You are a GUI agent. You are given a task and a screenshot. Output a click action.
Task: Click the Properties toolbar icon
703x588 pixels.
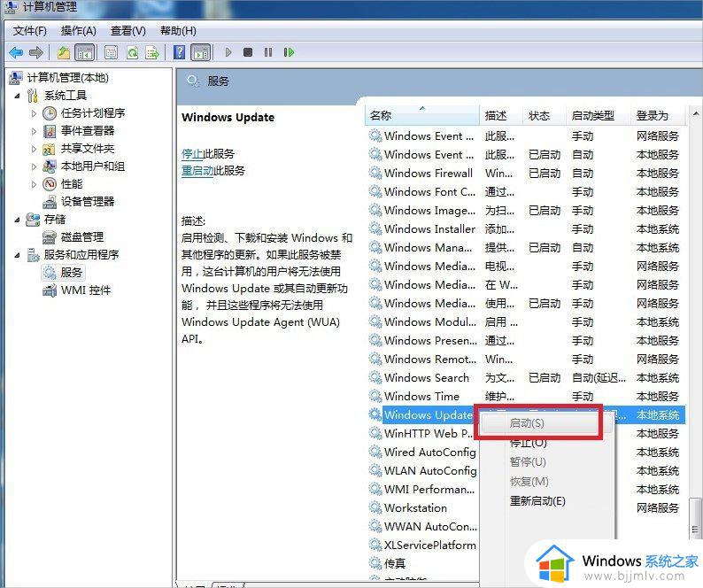click(111, 53)
